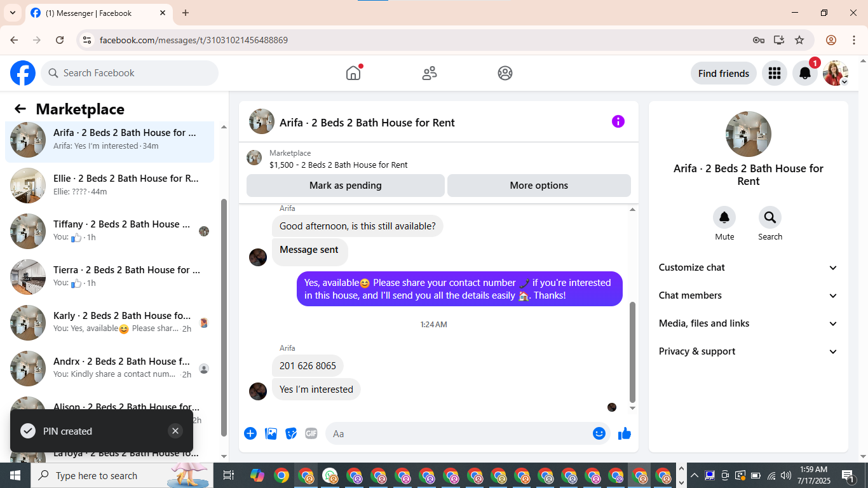
Task: Choose a GIF from the composer
Action: pyautogui.click(x=311, y=433)
